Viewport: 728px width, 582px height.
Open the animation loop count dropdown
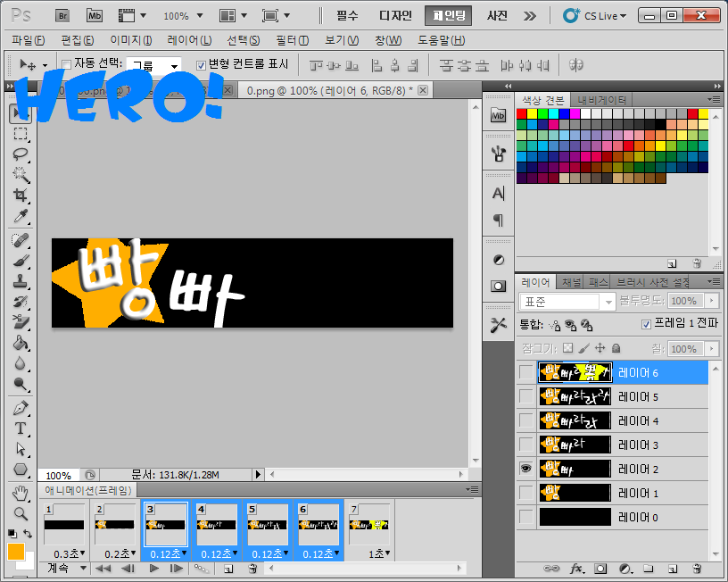click(67, 568)
